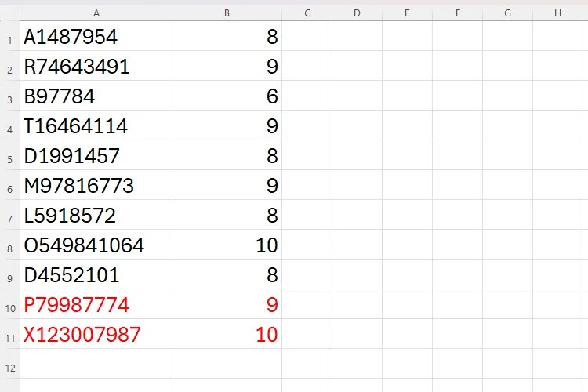Viewport: 588px width, 392px height.
Task: Click column E header
Action: click(407, 13)
